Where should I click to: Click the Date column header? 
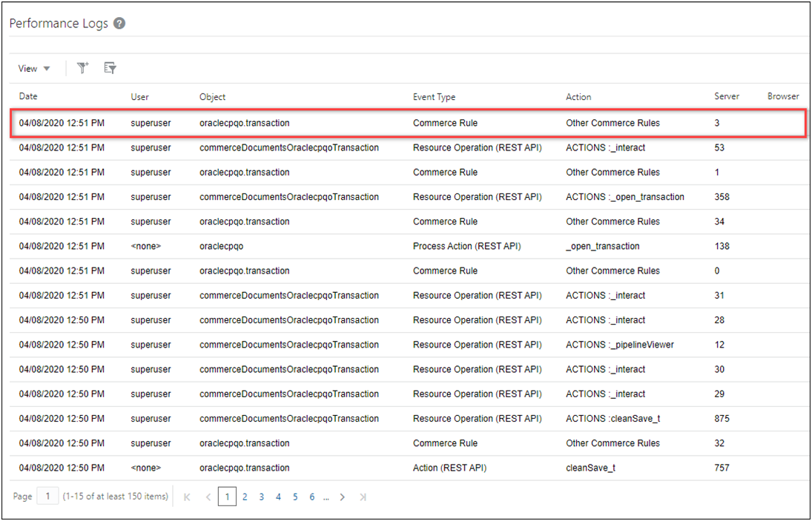pos(27,96)
